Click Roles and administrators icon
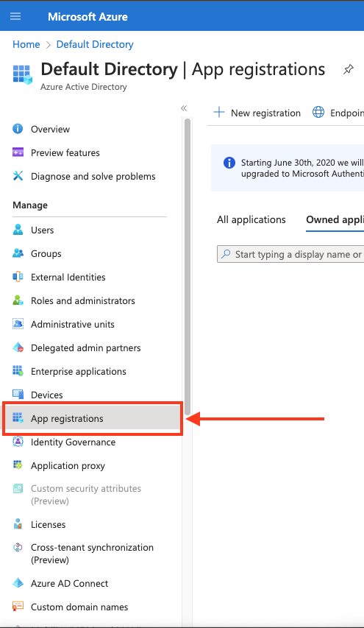 (x=18, y=300)
